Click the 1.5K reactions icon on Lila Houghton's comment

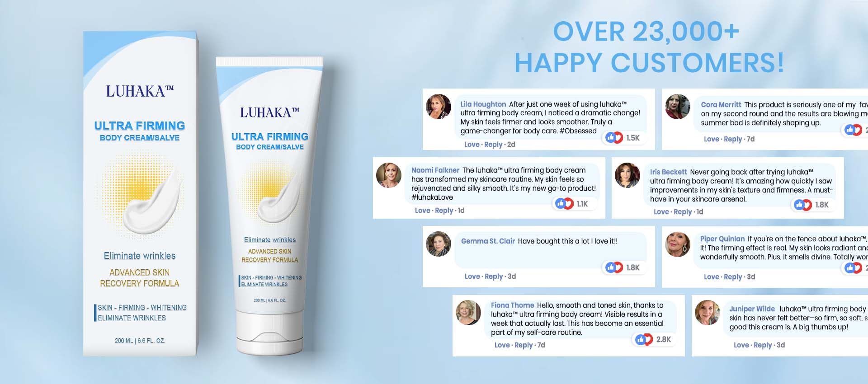[614, 138]
